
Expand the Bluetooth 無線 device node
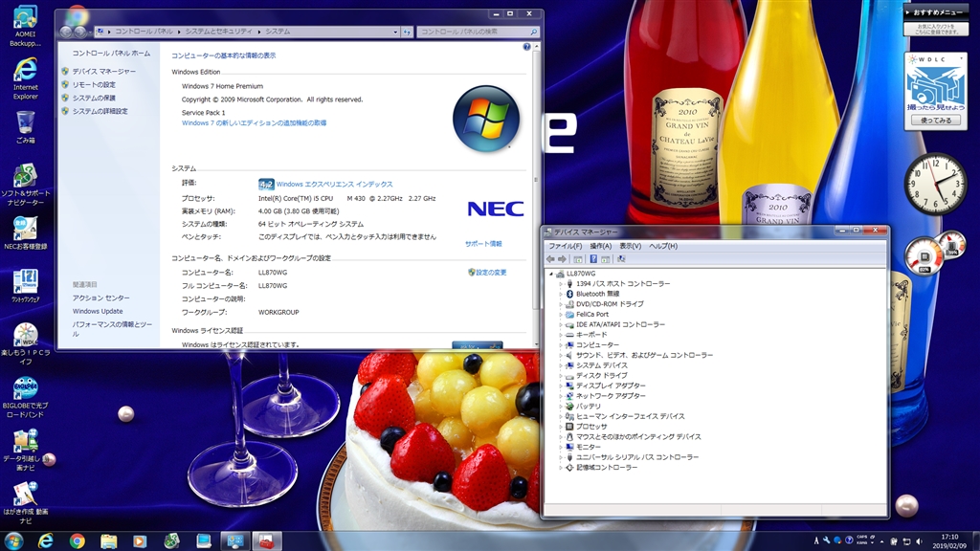coord(561,295)
